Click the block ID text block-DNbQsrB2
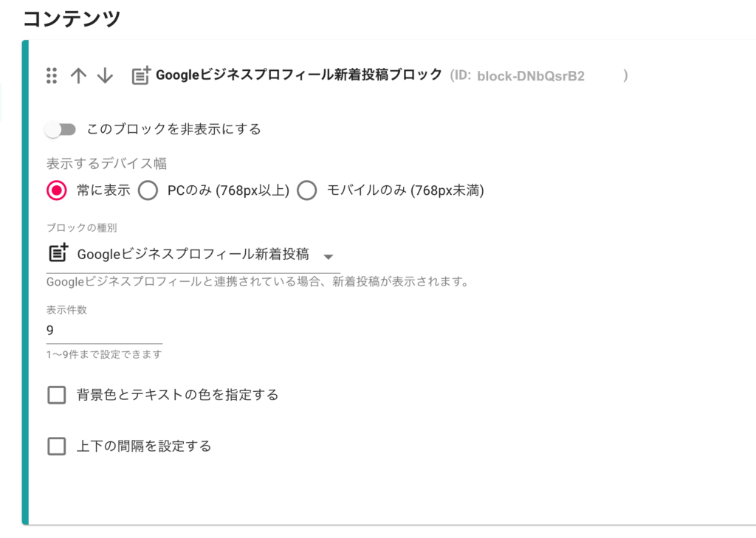Image resolution: width=756 pixels, height=538 pixels. point(531,76)
